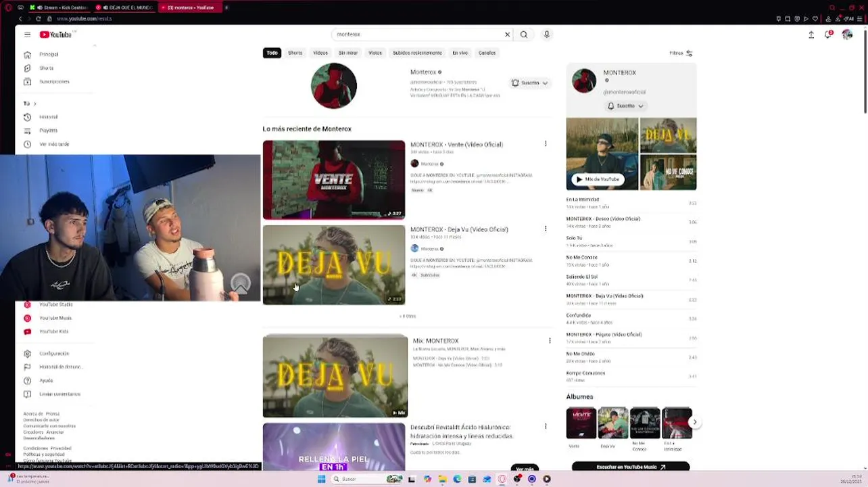Open Mix: MONTEROX playlist title
Screen dimensions: 868x487
(435, 341)
